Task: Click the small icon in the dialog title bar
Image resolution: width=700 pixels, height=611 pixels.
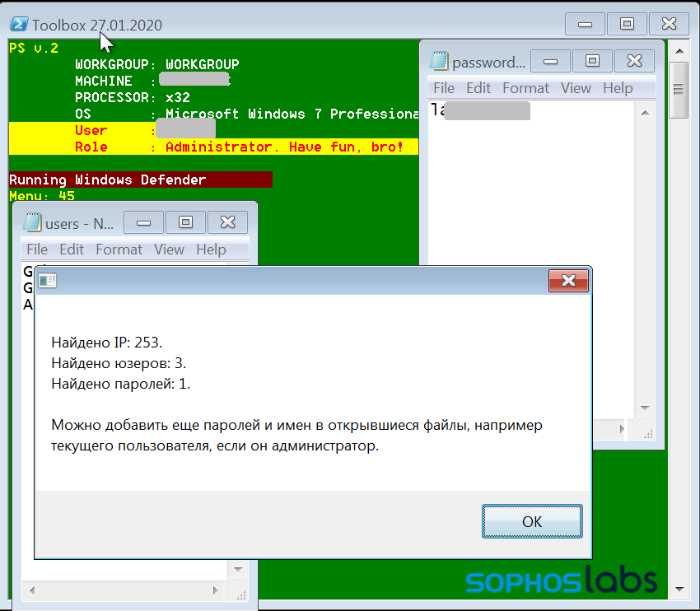Action: click(47, 280)
